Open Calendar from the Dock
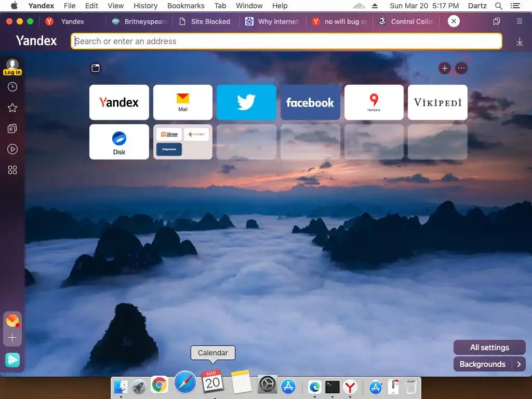Viewport: 532px width, 399px height. click(212, 381)
